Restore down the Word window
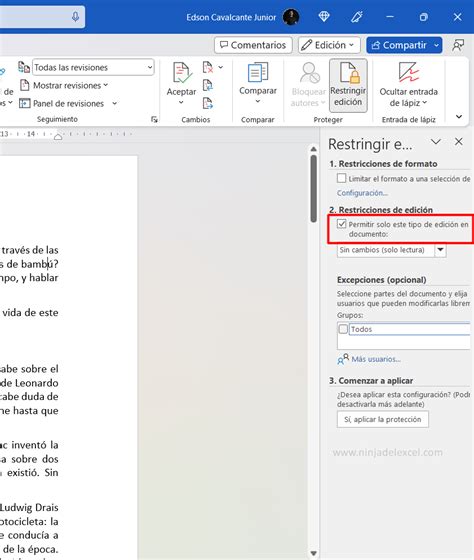Image resolution: width=474 pixels, height=560 pixels. pos(424,17)
